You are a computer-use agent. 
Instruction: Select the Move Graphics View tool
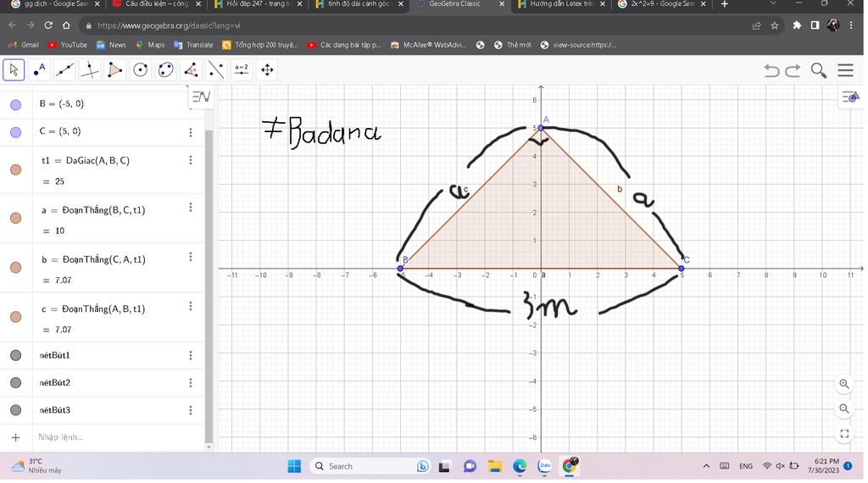pos(267,70)
